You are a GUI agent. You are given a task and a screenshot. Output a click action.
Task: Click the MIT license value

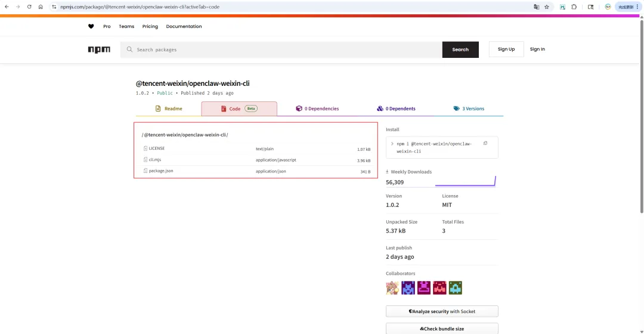click(447, 205)
